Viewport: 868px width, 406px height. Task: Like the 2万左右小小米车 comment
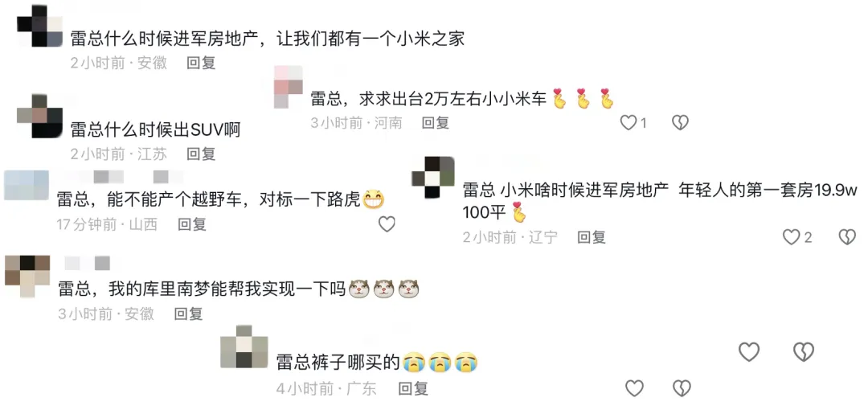pos(628,122)
